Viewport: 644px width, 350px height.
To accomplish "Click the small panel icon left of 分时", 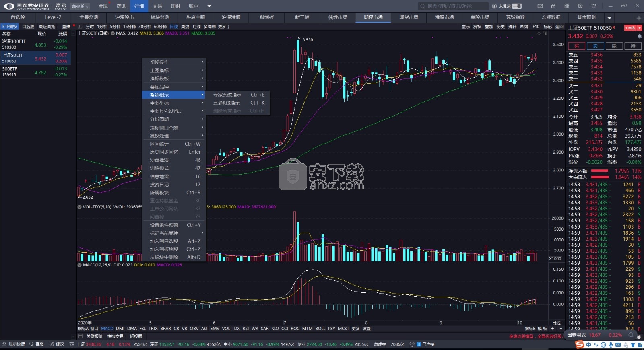I will tap(80, 27).
